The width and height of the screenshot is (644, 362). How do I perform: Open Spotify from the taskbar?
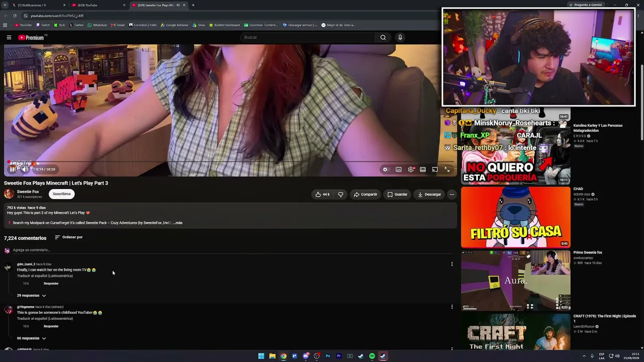(372, 356)
